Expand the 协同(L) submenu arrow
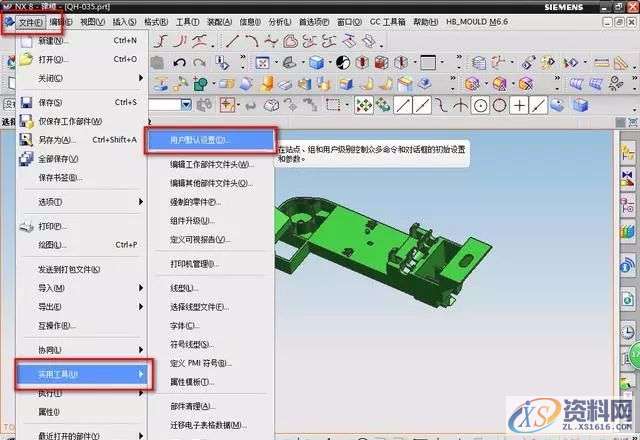Viewport: 640px width, 440px height. click(141, 350)
